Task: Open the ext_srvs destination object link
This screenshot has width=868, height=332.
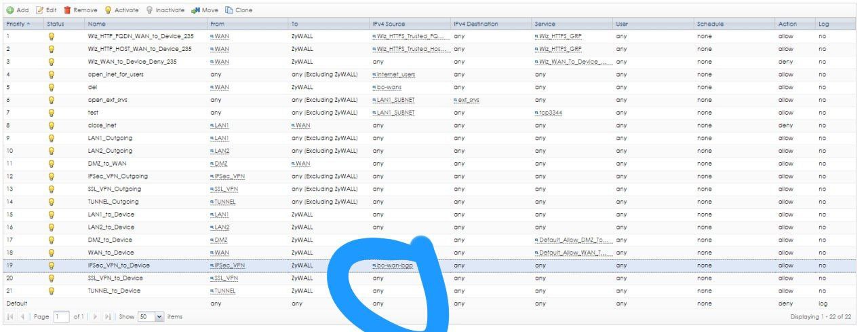Action: (467, 100)
